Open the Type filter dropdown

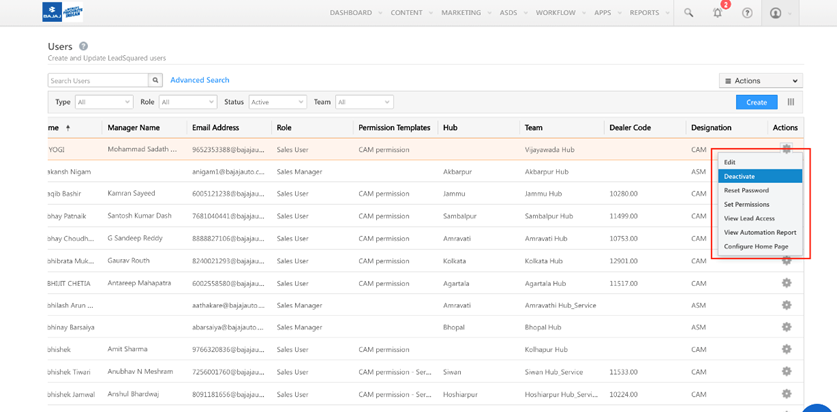[x=103, y=102]
